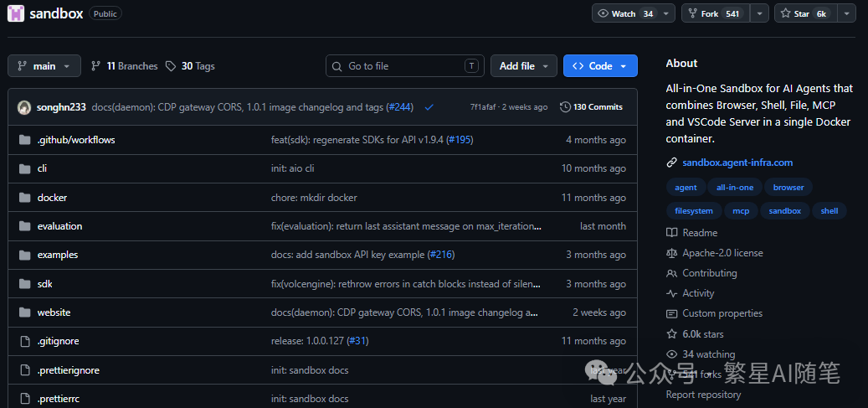The height and width of the screenshot is (408, 868).
Task: Click the branch icon beside 11 Branches
Action: point(95,66)
